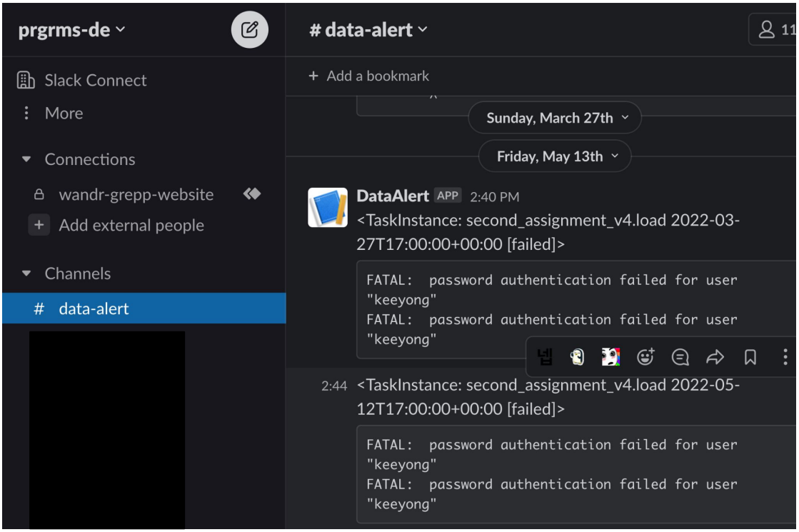Image resolution: width=799 pixels, height=532 pixels.
Task: Click the APP badge next to DataAlert
Action: click(448, 196)
